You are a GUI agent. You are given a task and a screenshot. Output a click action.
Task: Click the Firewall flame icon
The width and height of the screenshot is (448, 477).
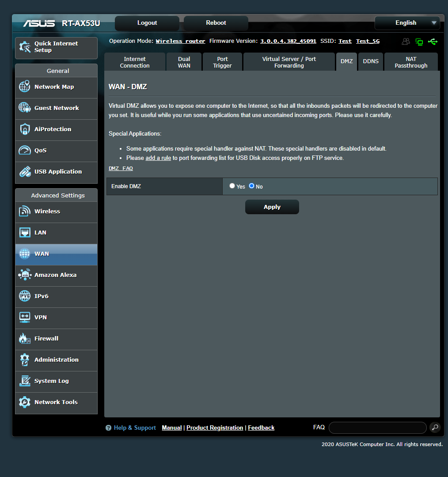(25, 338)
